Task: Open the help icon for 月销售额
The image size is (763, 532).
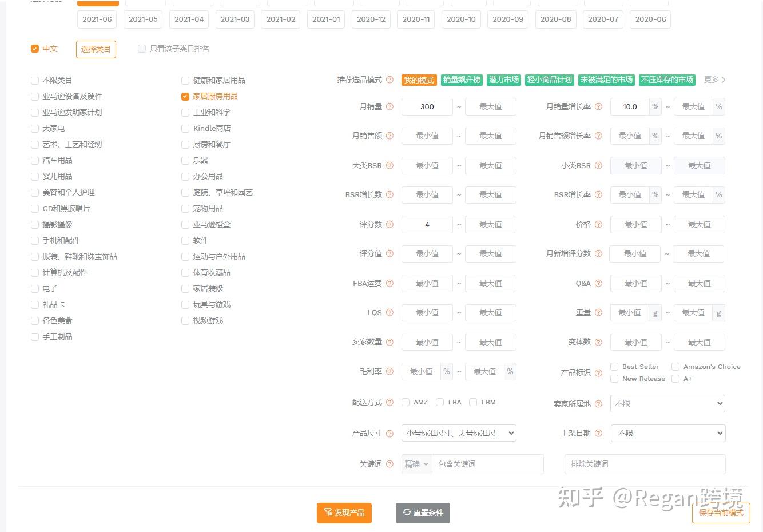Action: click(x=390, y=136)
